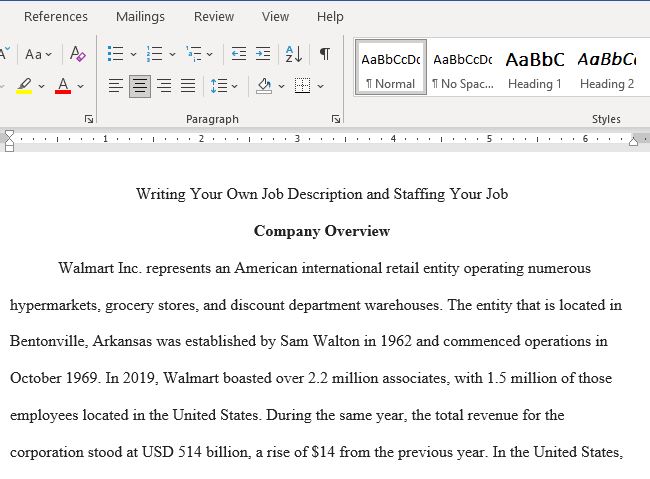The image size is (650, 479).
Task: Open shading color dropdown arrow
Action: click(x=281, y=86)
